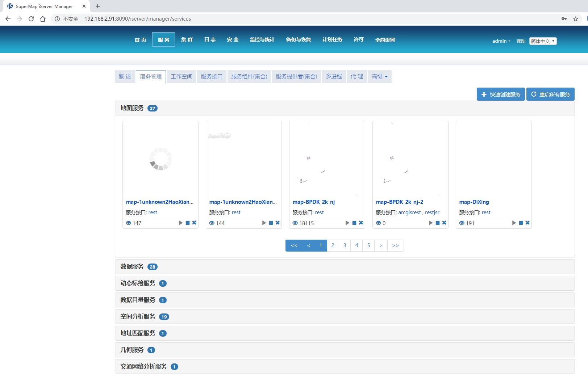
Task: Stop the map-DiXing service
Action: coord(521,223)
